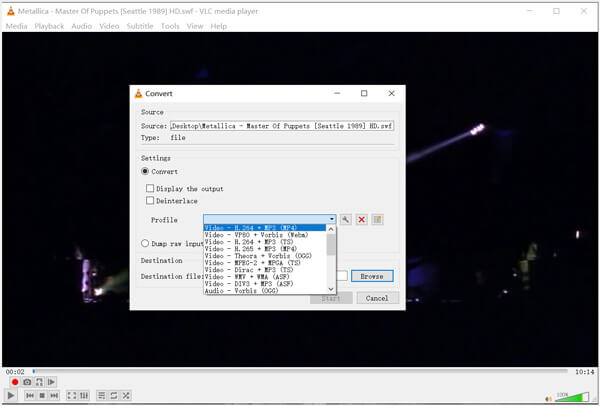
Task: Choose Video - MPEG-2 + MPGA (TS) profile
Action: coord(265,263)
